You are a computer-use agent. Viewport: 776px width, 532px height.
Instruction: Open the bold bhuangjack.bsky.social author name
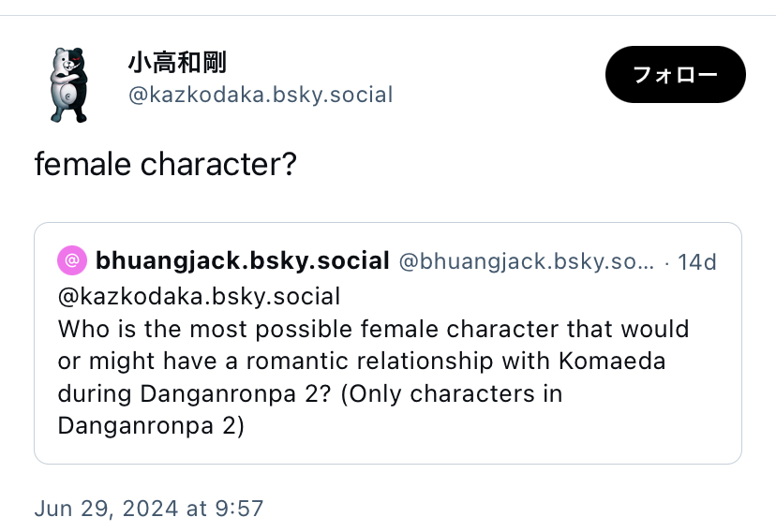click(243, 260)
